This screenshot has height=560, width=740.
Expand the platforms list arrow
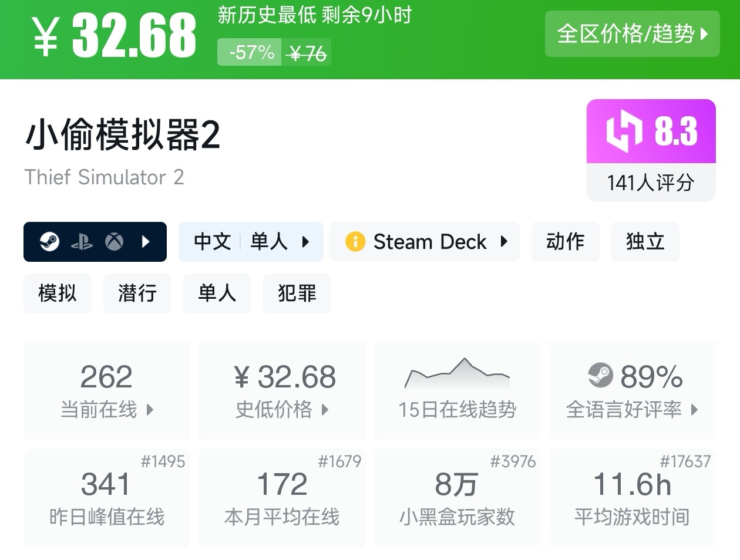tap(146, 241)
